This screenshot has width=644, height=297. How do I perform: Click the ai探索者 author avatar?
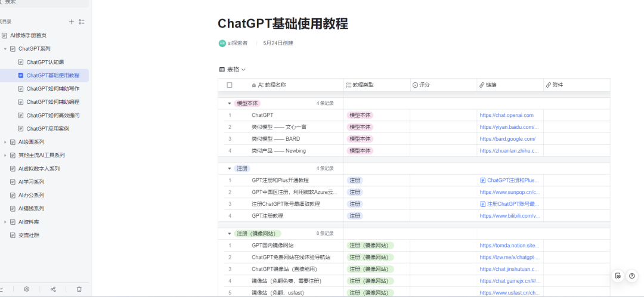tap(222, 43)
